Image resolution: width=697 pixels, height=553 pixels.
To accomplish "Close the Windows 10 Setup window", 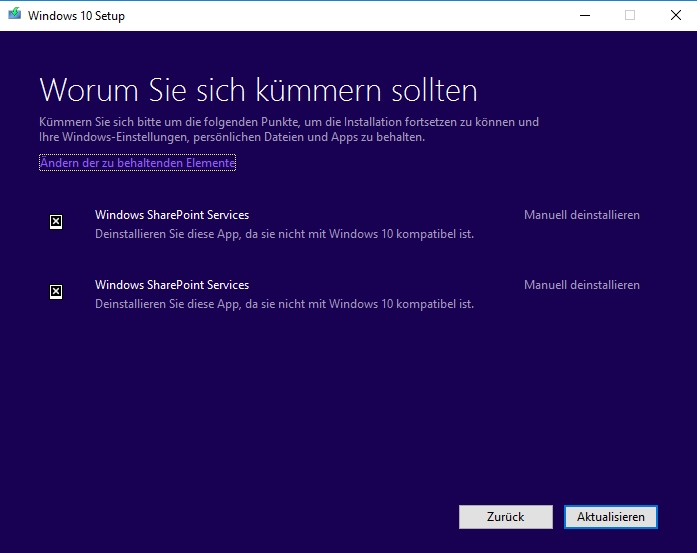I will point(676,16).
